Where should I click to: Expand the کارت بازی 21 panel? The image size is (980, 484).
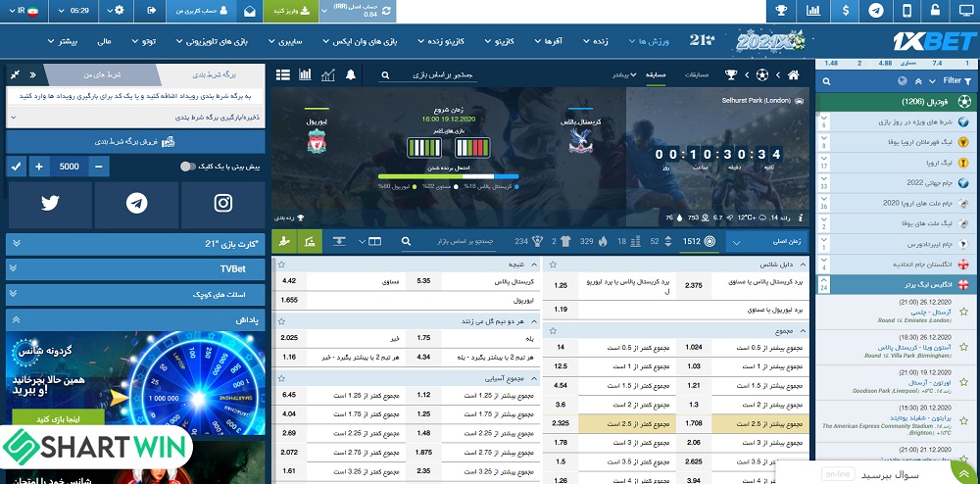(x=134, y=244)
